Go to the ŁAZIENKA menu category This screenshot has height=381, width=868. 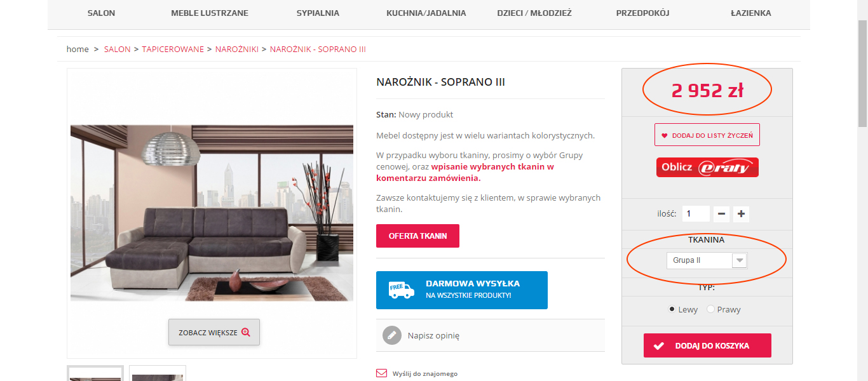click(750, 13)
